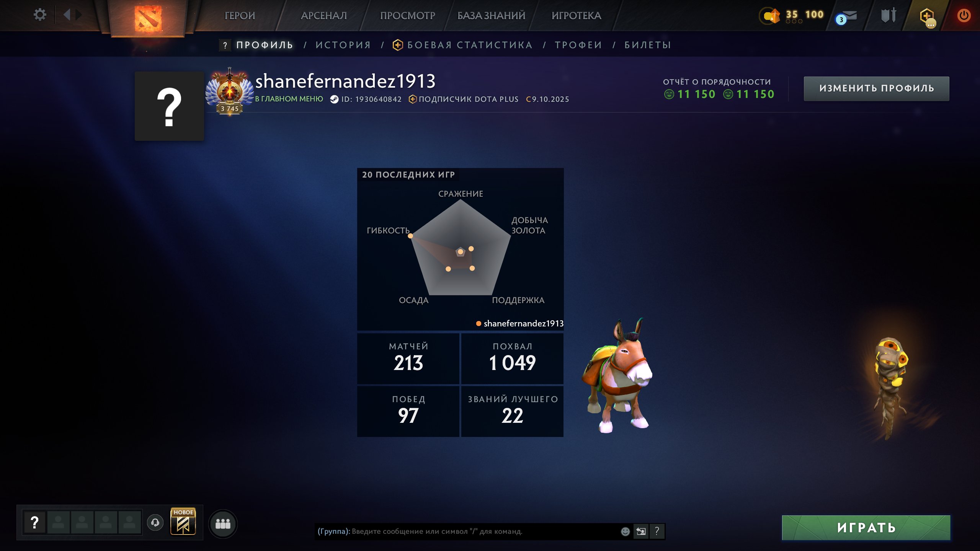Open the party group members icon

tap(223, 523)
